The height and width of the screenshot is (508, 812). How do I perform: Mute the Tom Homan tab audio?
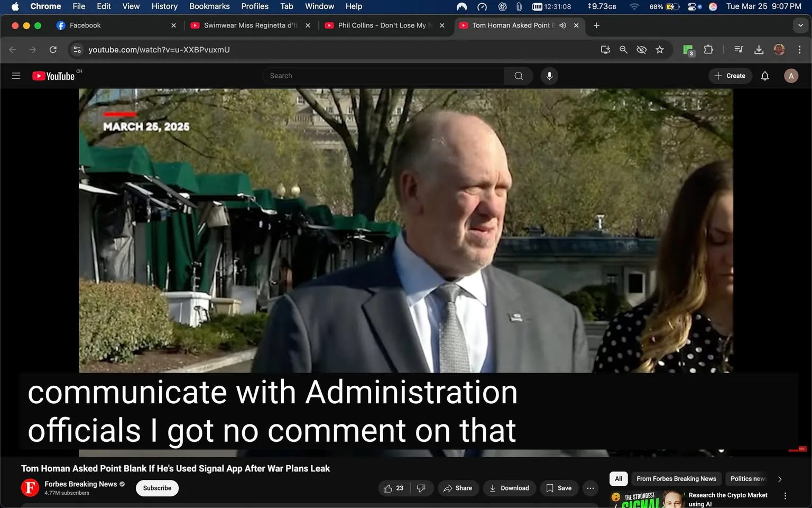pos(563,25)
